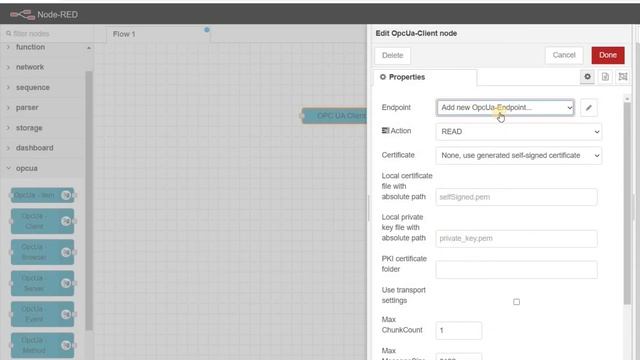This screenshot has height=360, width=640.
Task: Select the OpcUa Browser palette node
Action: pyautogui.click(x=42, y=252)
